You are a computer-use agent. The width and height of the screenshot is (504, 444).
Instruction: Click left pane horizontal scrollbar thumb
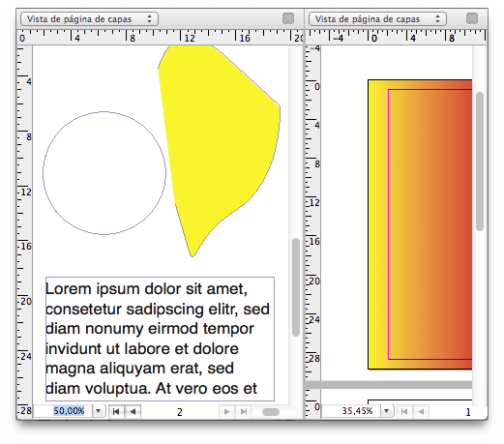[x=271, y=412]
